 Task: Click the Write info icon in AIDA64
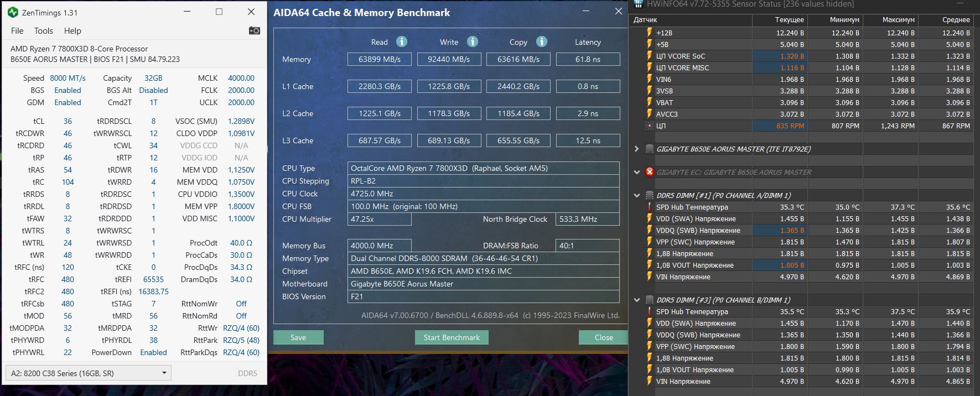(472, 41)
